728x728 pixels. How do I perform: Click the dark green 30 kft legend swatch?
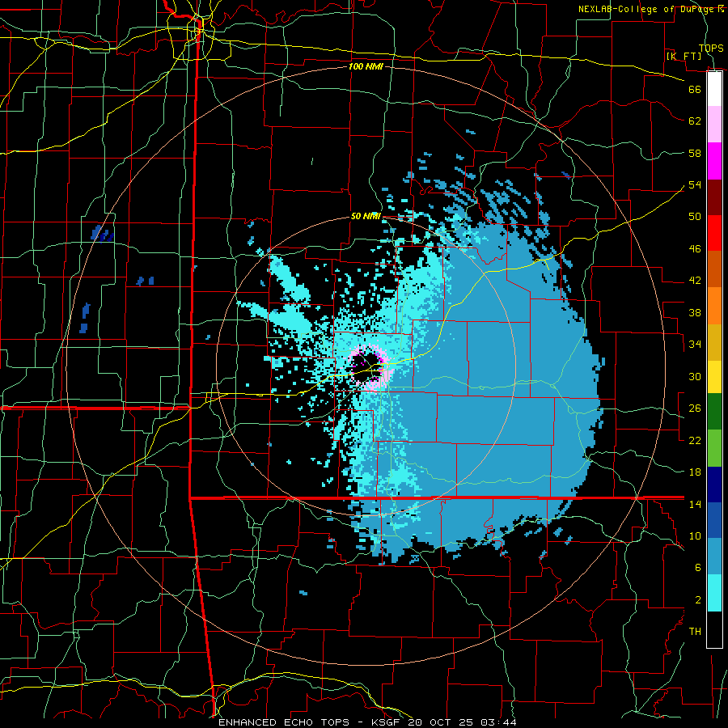[x=714, y=412]
